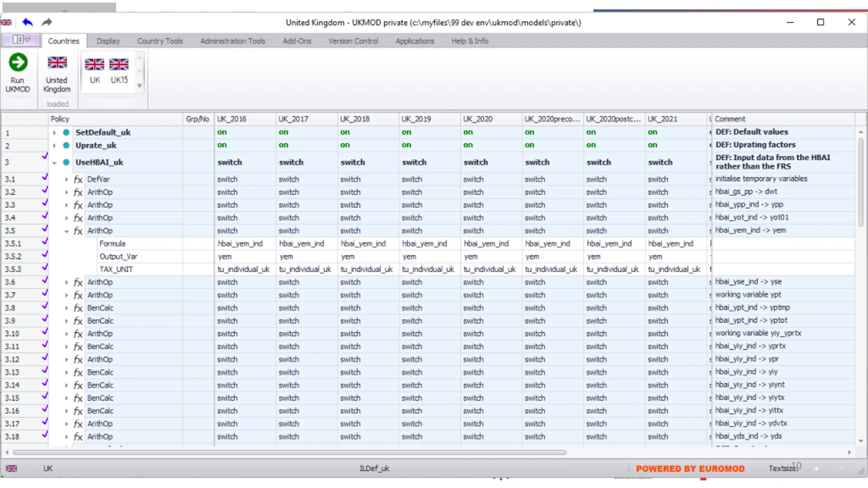
Task: Click the horizontal scrollbar below the policy grid
Action: [x=290, y=452]
